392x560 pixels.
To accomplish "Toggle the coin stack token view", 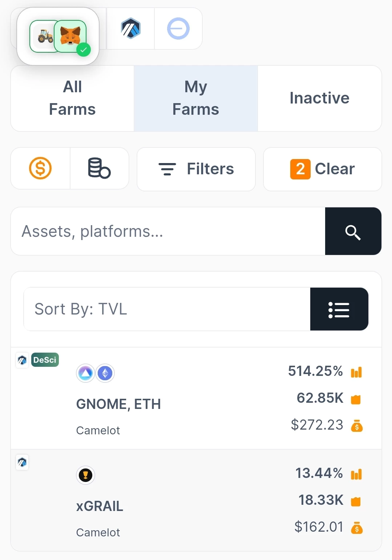I will tap(99, 168).
